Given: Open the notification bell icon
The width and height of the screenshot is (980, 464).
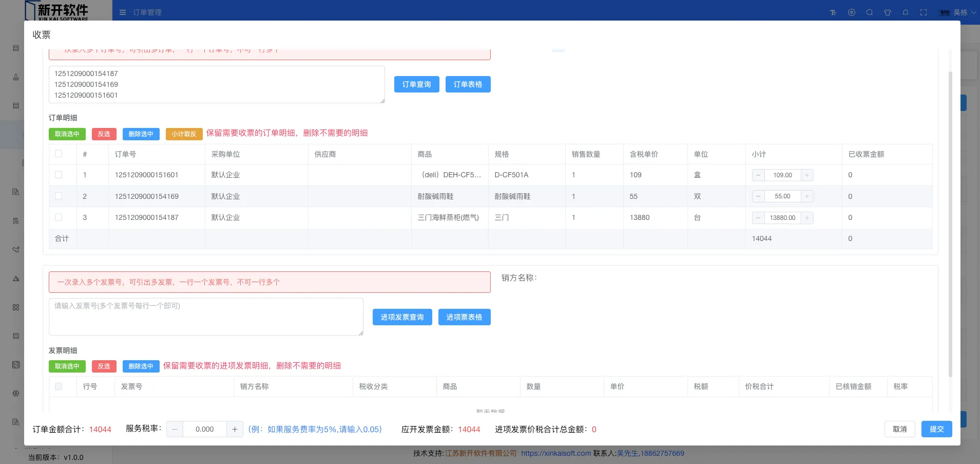Looking at the screenshot, I should [906, 12].
